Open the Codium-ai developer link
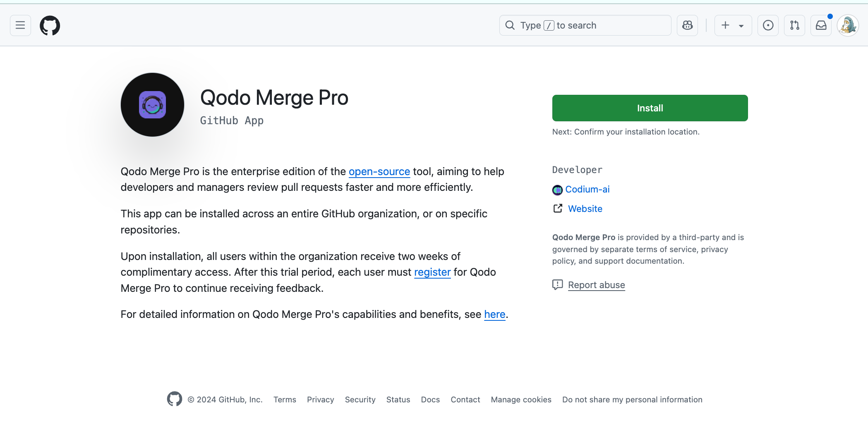Screen dimensions: 868x433 tap(587, 189)
